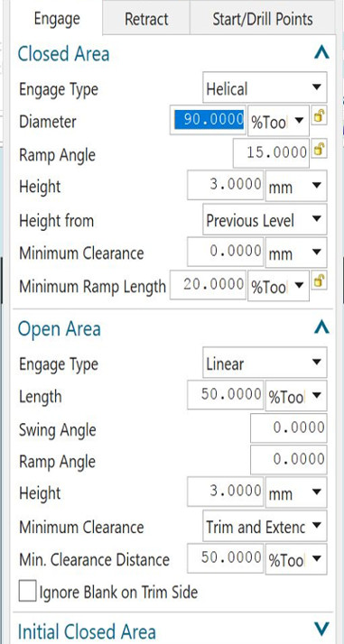Open the Start/Drill Points tab
Screen dimensions: 344x644
(x=262, y=19)
